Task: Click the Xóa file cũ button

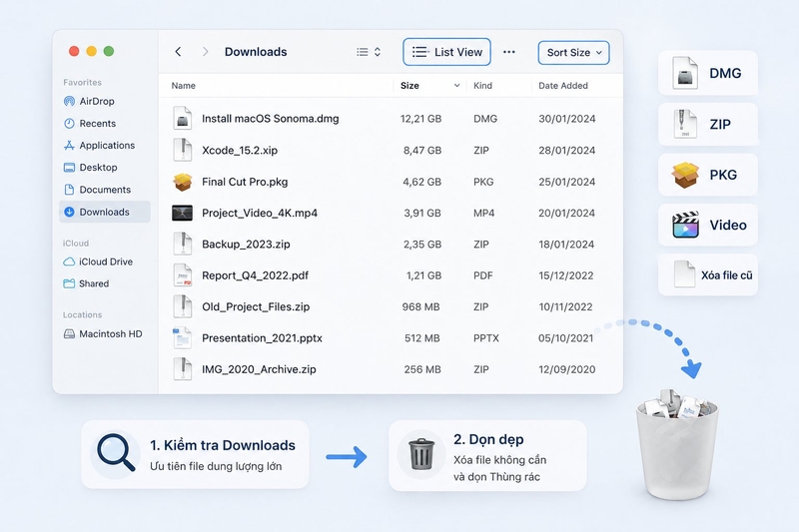Action: pos(708,274)
